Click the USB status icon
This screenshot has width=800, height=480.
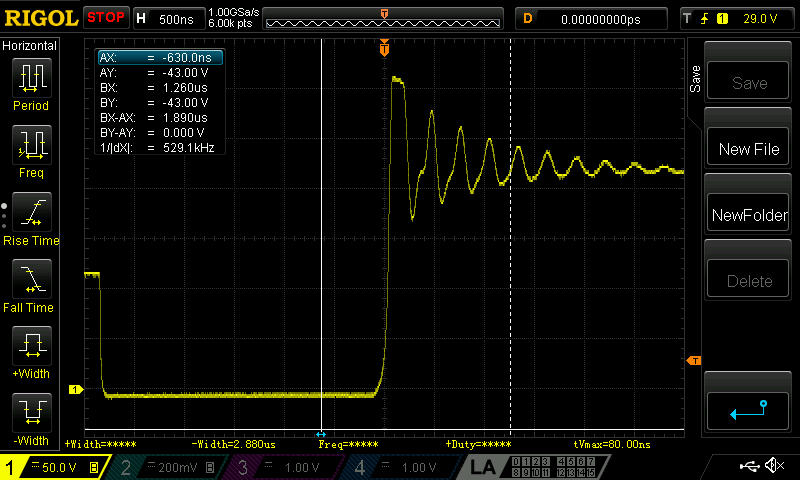(x=748, y=465)
